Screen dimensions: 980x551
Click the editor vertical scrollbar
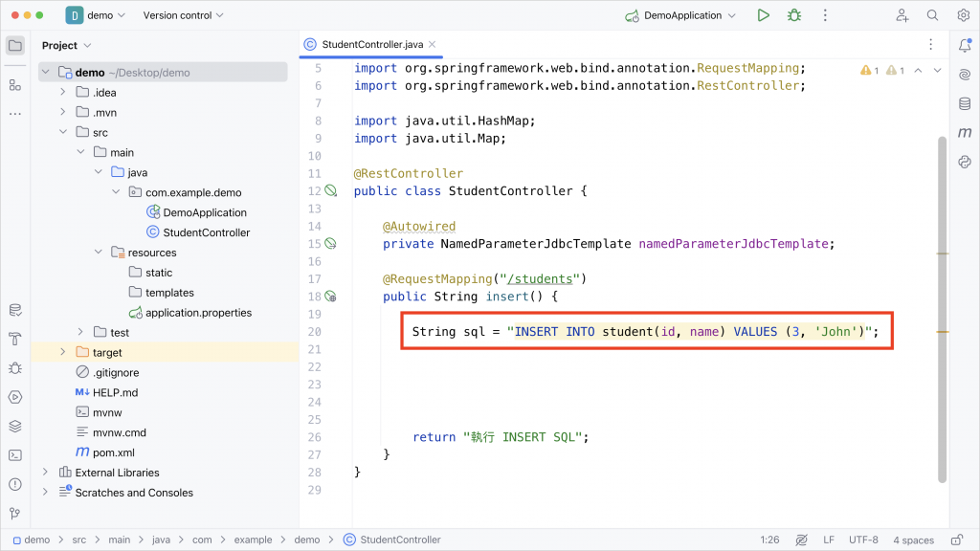tap(942, 309)
